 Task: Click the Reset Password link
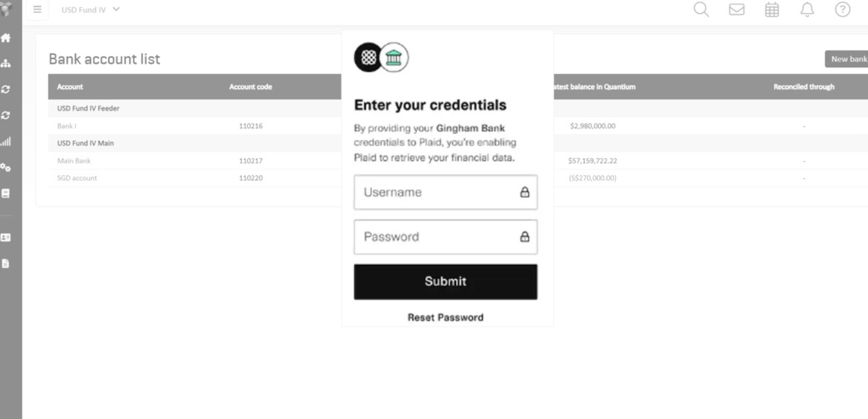pos(445,317)
